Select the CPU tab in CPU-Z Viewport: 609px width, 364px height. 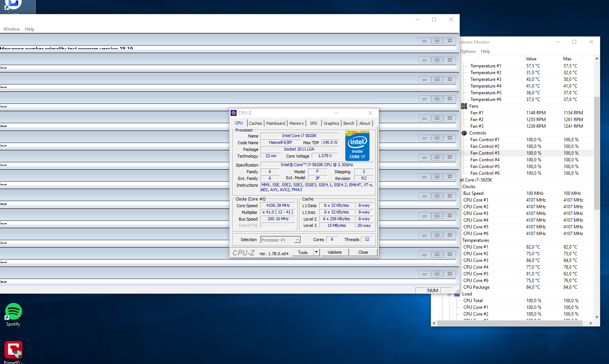tap(239, 123)
